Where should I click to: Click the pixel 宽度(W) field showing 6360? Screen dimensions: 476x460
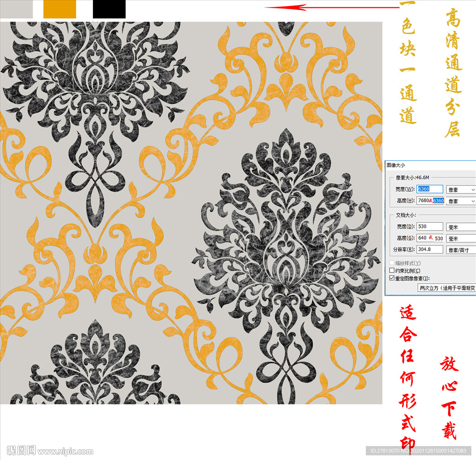(x=430, y=189)
